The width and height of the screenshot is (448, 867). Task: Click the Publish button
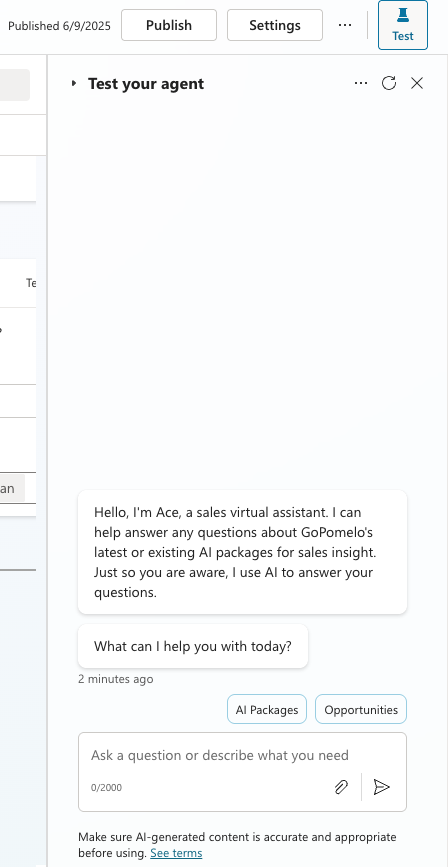click(x=169, y=25)
